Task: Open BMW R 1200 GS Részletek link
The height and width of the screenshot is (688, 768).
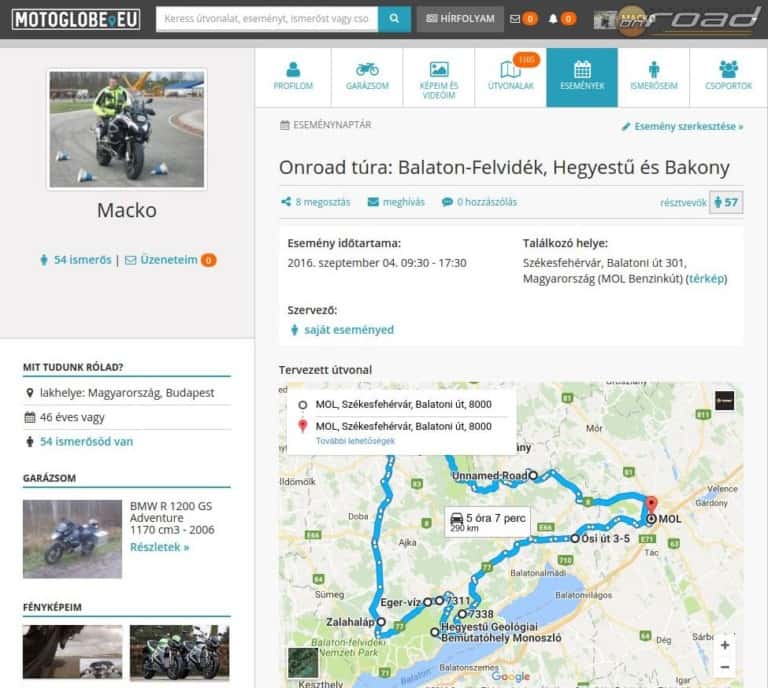Action: [159, 547]
